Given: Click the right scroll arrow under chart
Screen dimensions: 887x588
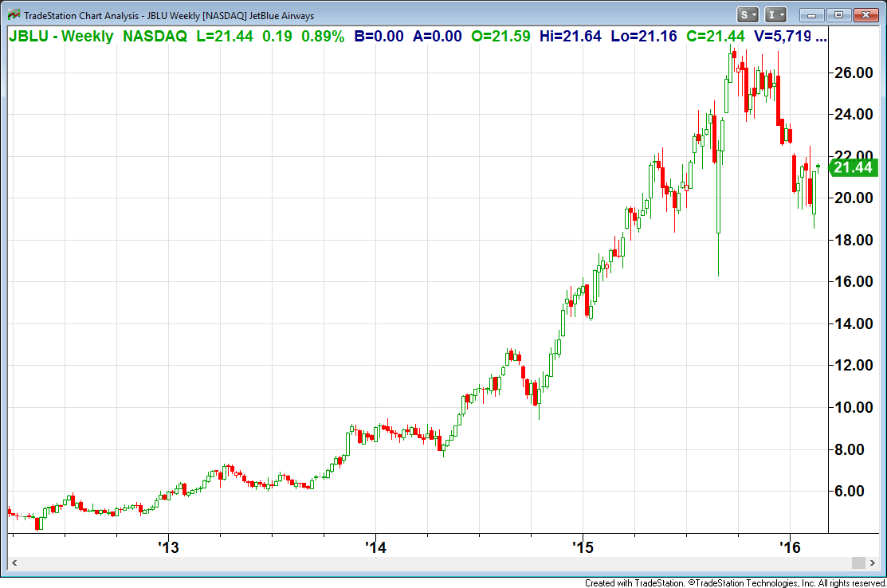Looking at the screenshot, I should pyautogui.click(x=873, y=563).
